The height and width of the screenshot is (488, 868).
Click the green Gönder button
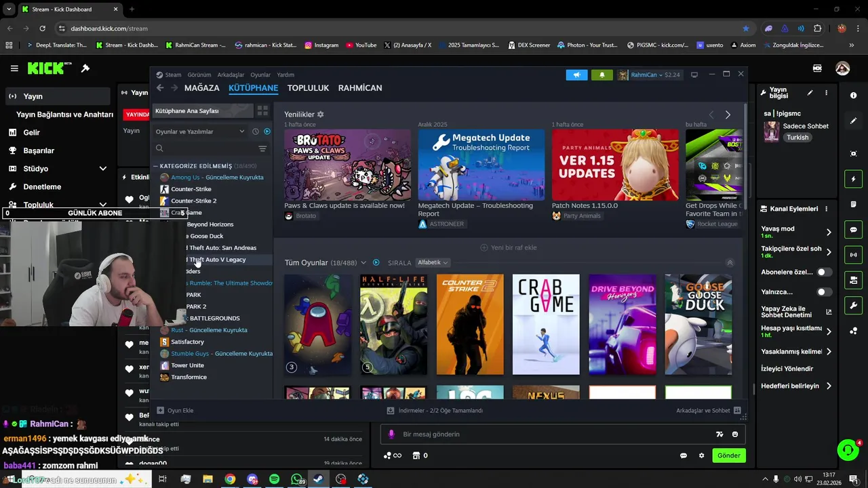click(729, 455)
